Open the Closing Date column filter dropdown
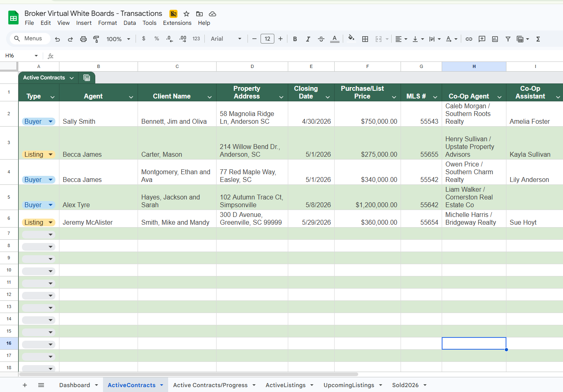The height and width of the screenshot is (392, 563). click(328, 97)
